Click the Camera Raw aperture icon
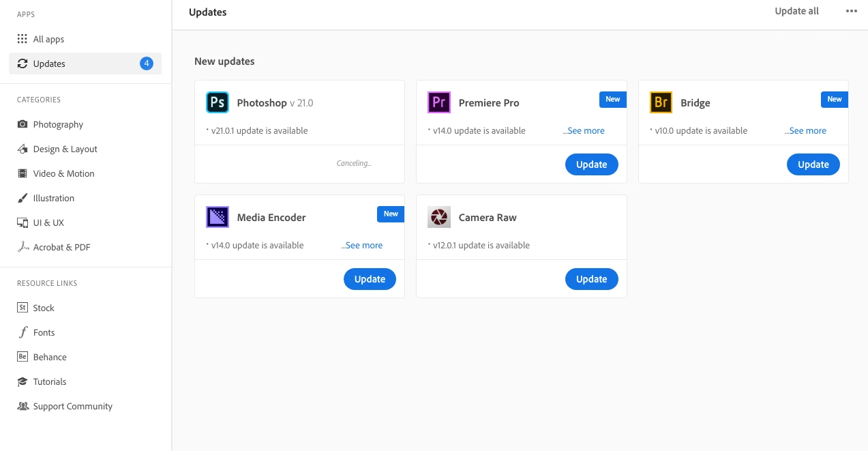Viewport: 868px width, 451px height. click(439, 217)
